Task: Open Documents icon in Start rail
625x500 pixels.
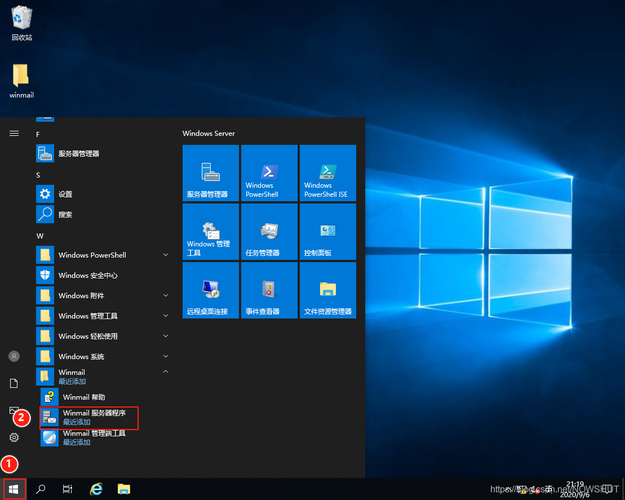Action: point(14,383)
